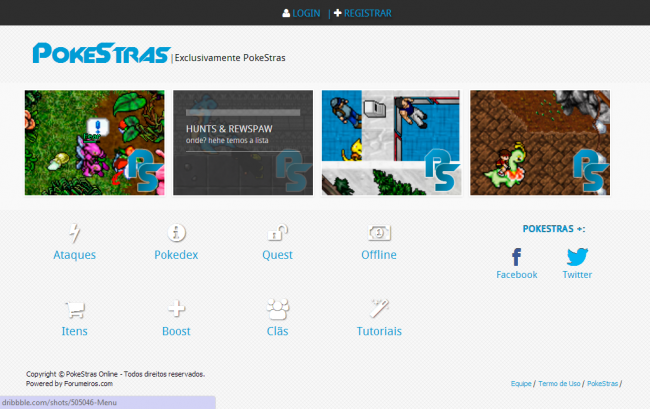
Task: Open the Facebook logo icon
Action: click(x=517, y=257)
